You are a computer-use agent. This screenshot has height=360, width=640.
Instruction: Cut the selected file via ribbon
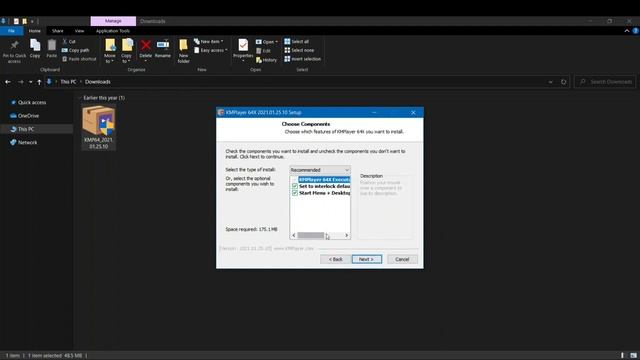[x=69, y=42]
